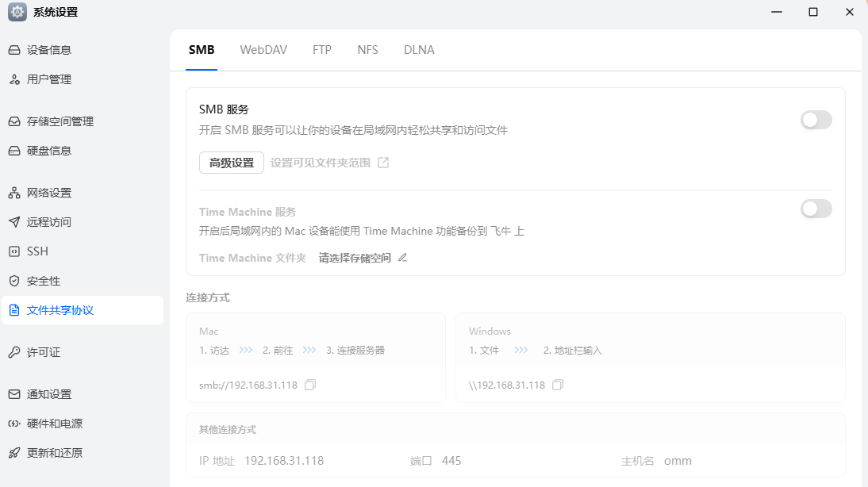This screenshot has height=487, width=868.
Task: Turn on the Time Machine 服务 toggle
Action: click(816, 209)
